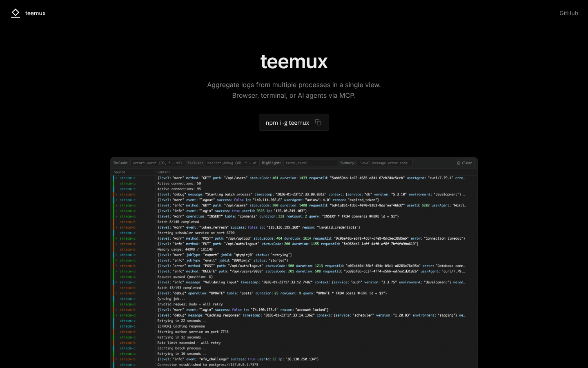This screenshot has width=588, height=368.
Task: Expand the mfa_challenge event row
Action: 116,359
